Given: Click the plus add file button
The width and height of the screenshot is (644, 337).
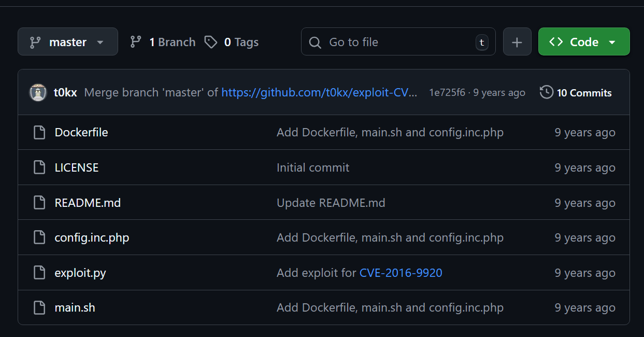Looking at the screenshot, I should (x=517, y=42).
